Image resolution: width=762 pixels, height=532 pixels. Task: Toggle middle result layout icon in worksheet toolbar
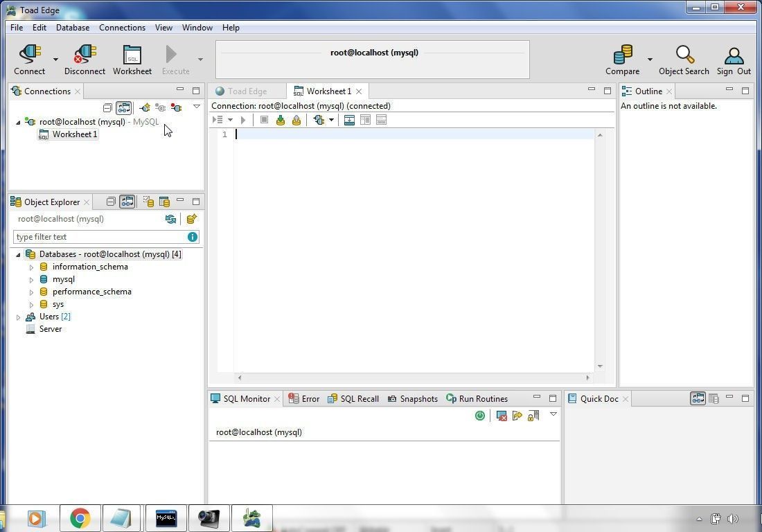pyautogui.click(x=365, y=120)
